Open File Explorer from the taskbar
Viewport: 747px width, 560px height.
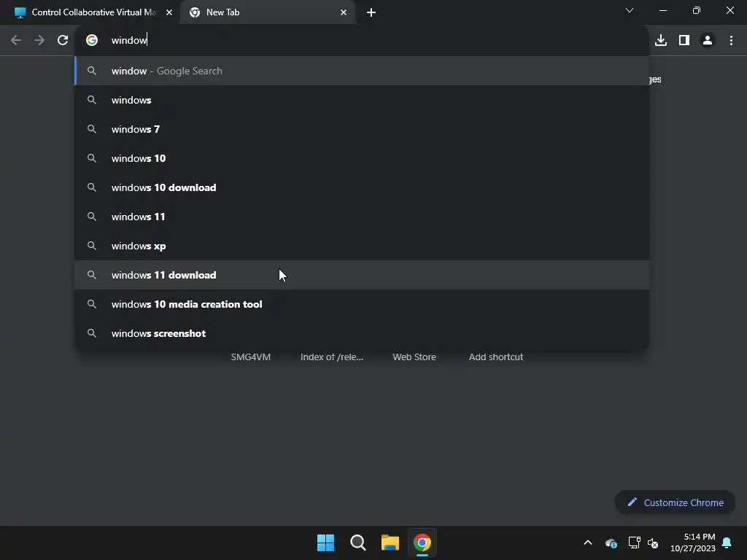click(390, 542)
